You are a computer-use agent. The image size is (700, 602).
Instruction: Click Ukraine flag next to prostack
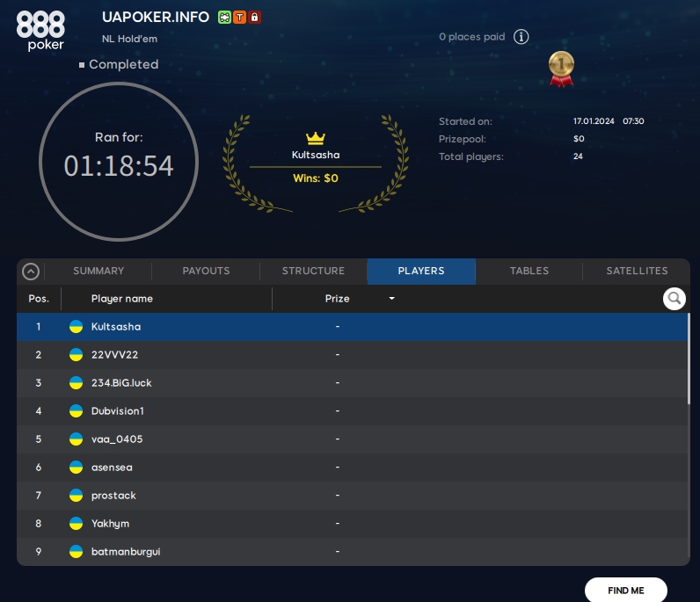pyautogui.click(x=76, y=496)
